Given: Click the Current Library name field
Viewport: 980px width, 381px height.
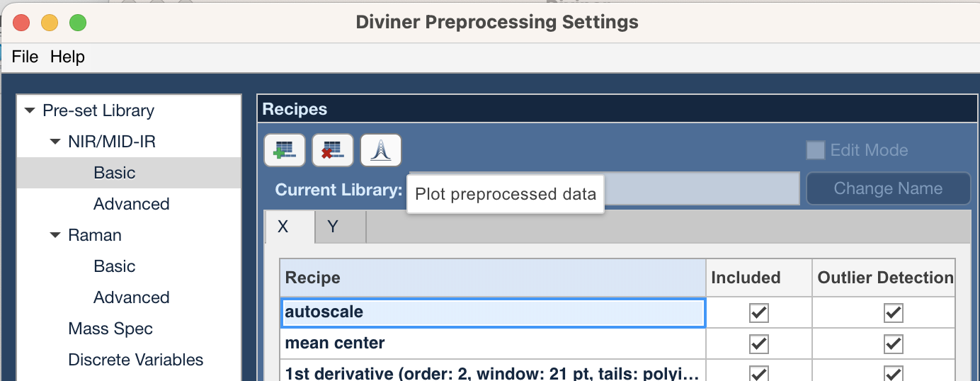Looking at the screenshot, I should tap(604, 188).
